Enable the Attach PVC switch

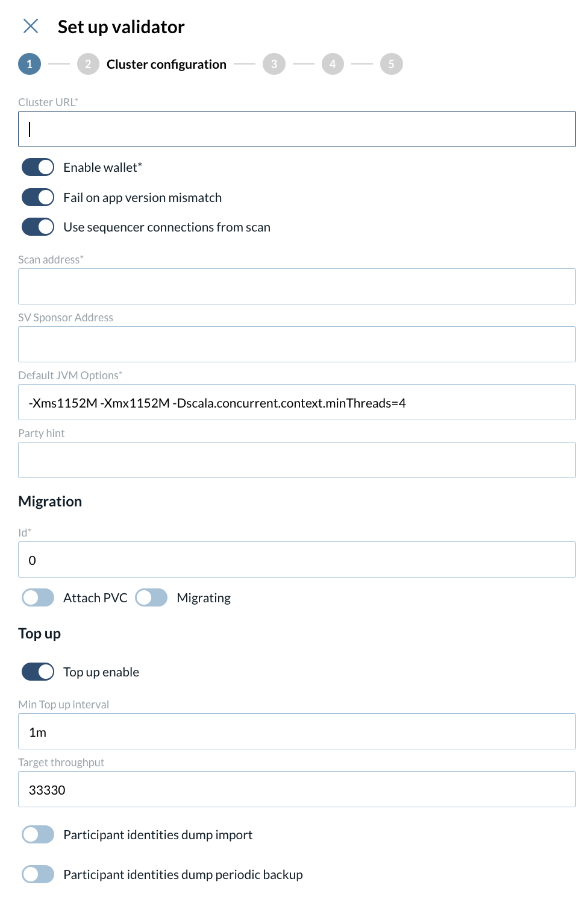point(37,597)
